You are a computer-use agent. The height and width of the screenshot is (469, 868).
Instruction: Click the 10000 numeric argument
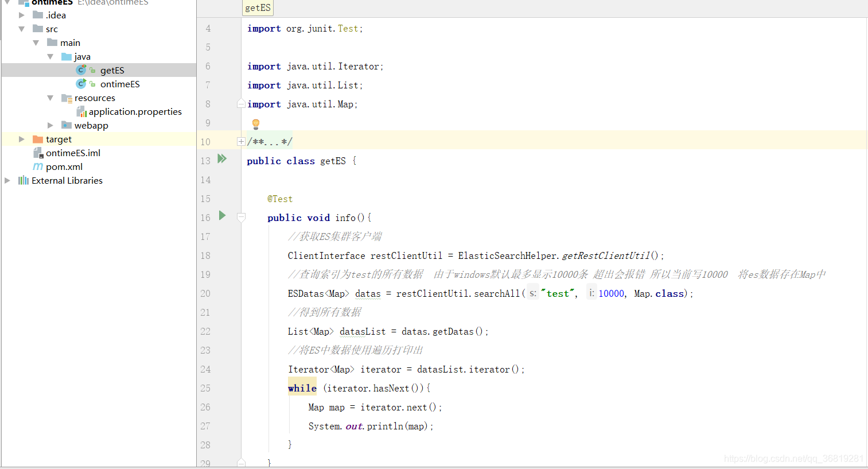click(611, 293)
